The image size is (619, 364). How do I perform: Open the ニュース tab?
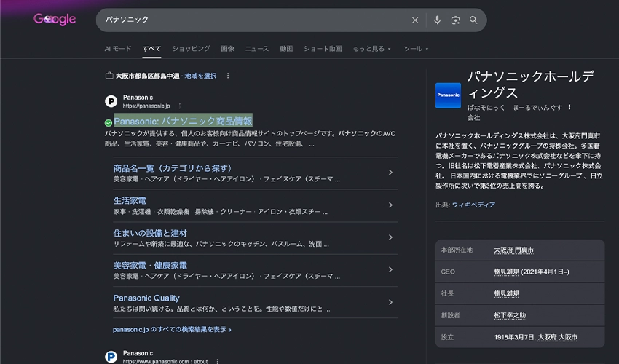(x=257, y=49)
